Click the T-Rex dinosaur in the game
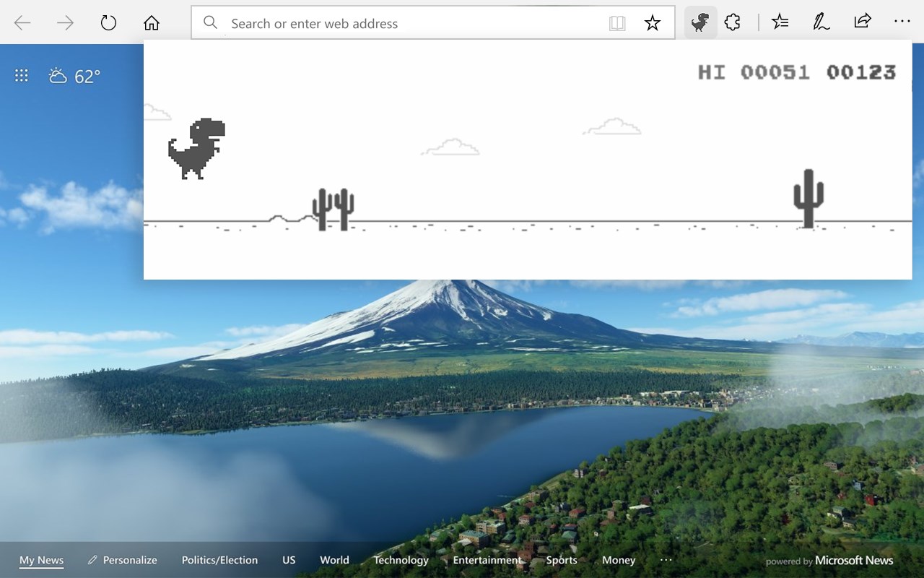The height and width of the screenshot is (578, 924). (x=196, y=148)
